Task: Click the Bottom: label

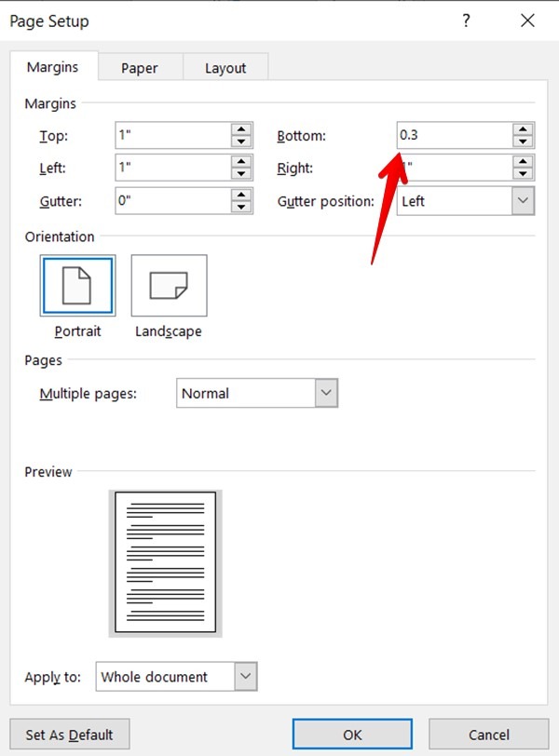Action: (x=302, y=136)
